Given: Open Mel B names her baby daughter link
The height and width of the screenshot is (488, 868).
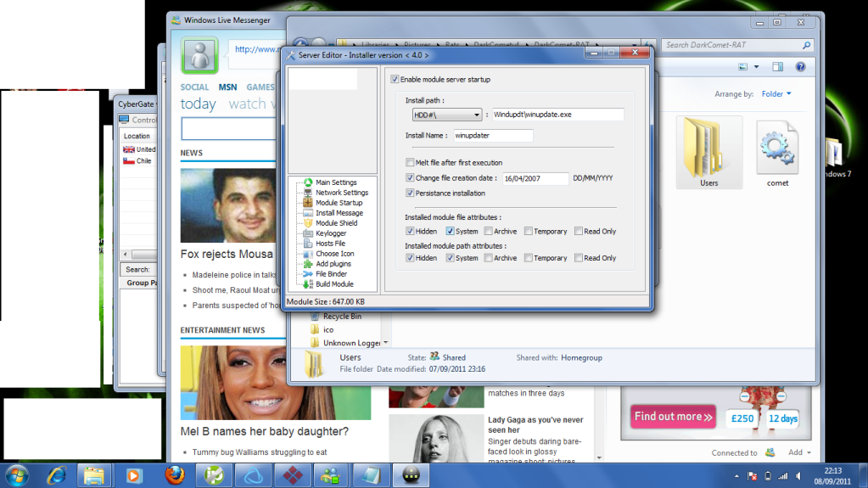Looking at the screenshot, I should [265, 431].
